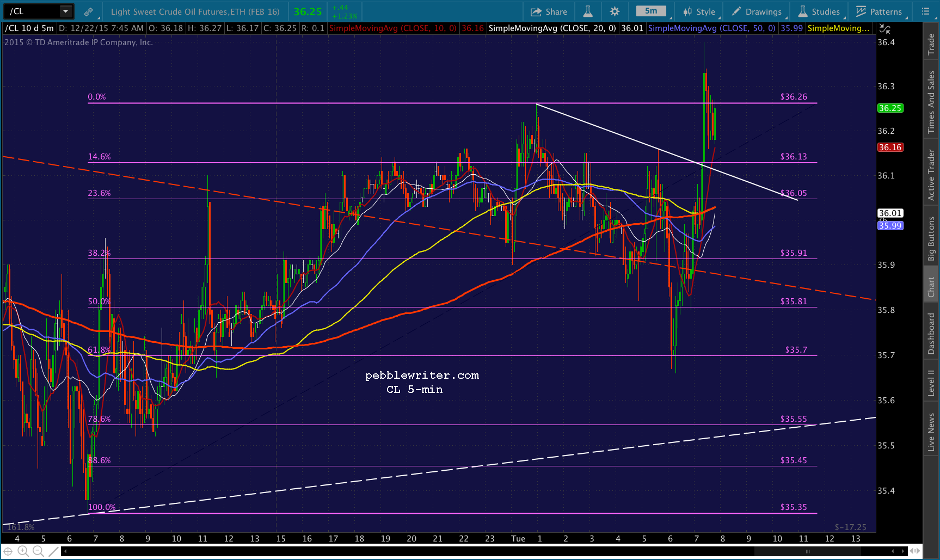Click the horizontal chart scrollbar track
This screenshot has width=940, height=560.
coord(484,551)
